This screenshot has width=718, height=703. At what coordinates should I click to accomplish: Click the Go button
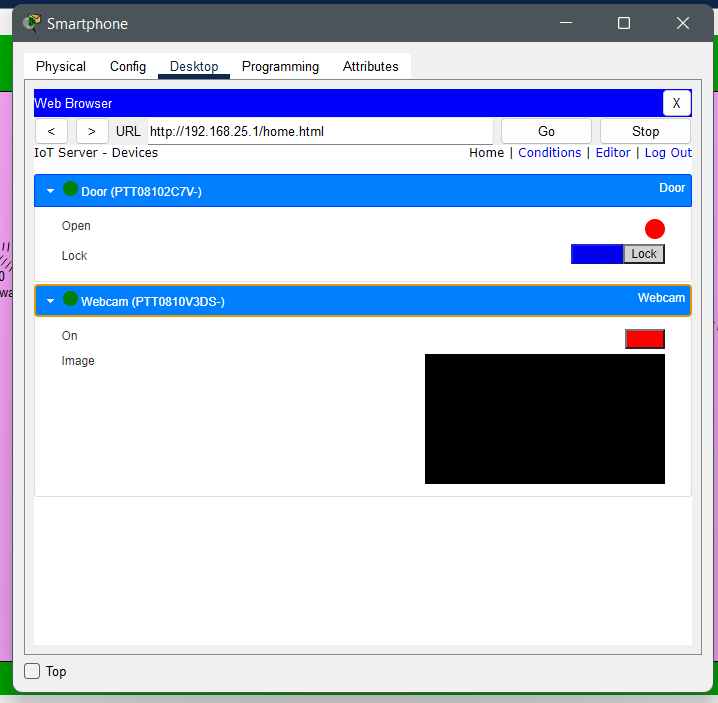546,131
